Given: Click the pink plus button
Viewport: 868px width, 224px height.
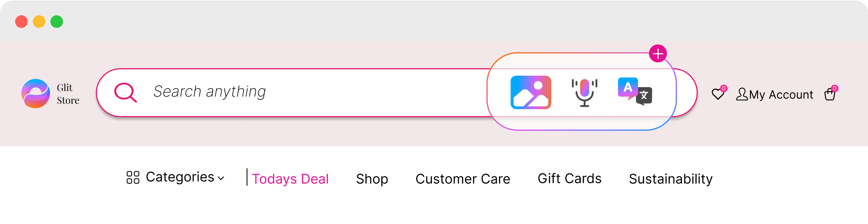Looking at the screenshot, I should click(x=658, y=54).
